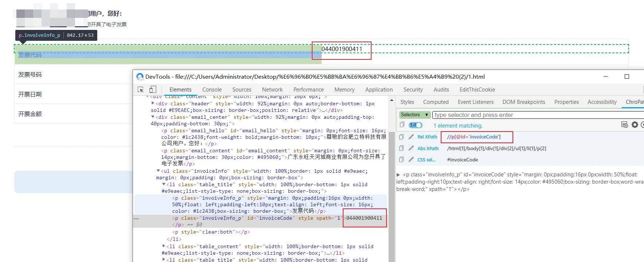Activate the inspect element picker icon
This screenshot has height=262, width=644.
[x=141, y=90]
